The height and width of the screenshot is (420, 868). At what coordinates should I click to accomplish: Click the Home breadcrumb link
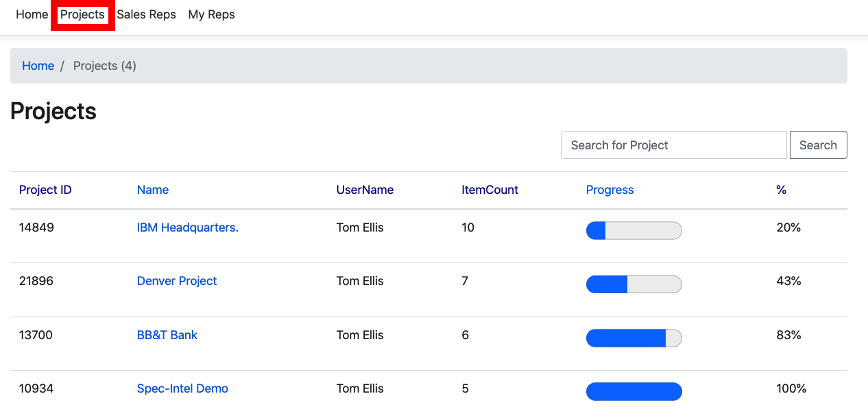(x=38, y=66)
